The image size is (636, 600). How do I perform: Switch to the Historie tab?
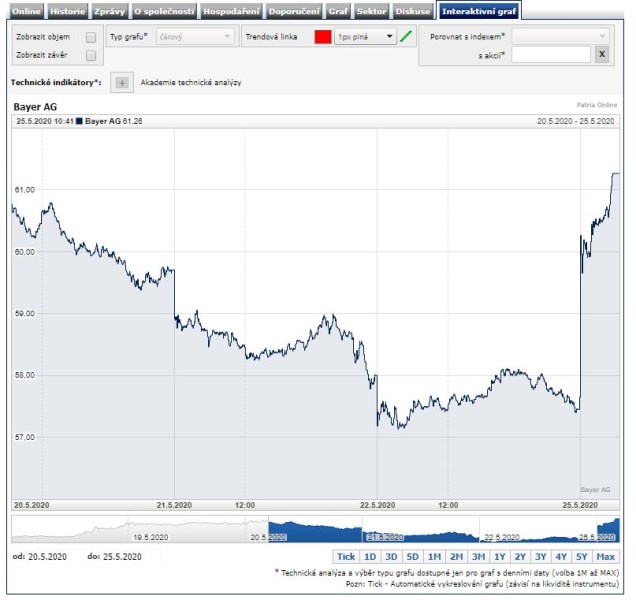(67, 11)
